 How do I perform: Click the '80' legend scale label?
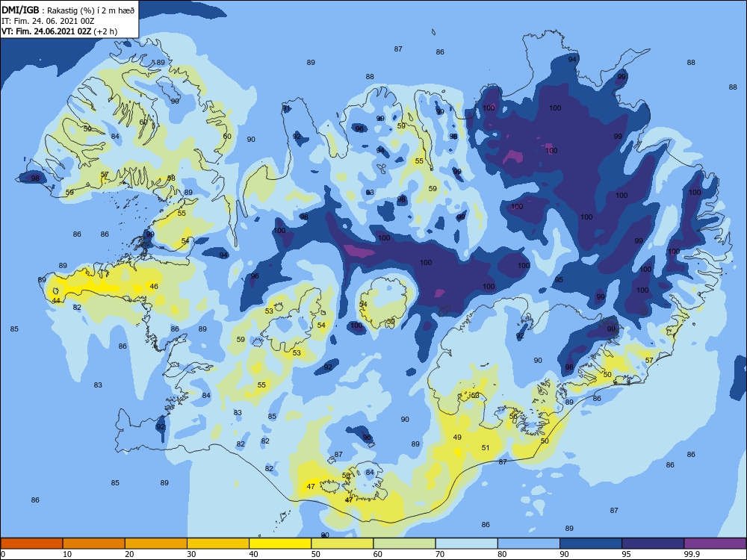(502, 554)
